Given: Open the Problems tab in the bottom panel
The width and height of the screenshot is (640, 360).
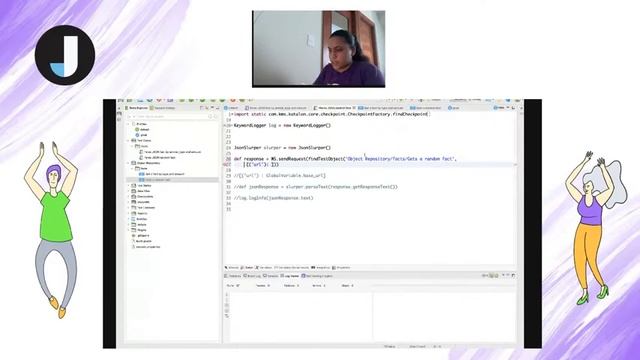Looking at the screenshot, I should point(233,276).
